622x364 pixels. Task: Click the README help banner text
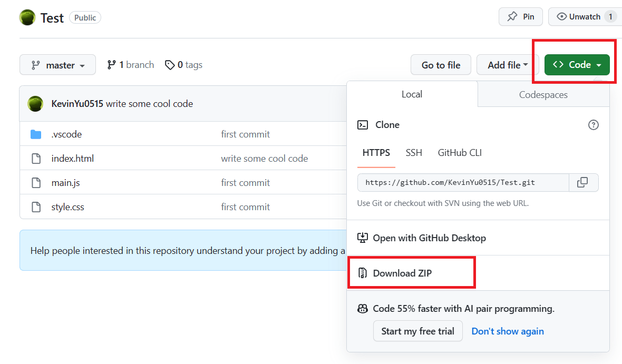coord(188,251)
